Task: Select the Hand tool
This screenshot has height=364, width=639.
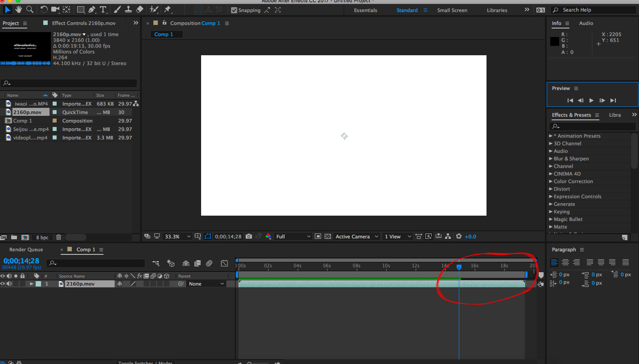Action: 18,9
